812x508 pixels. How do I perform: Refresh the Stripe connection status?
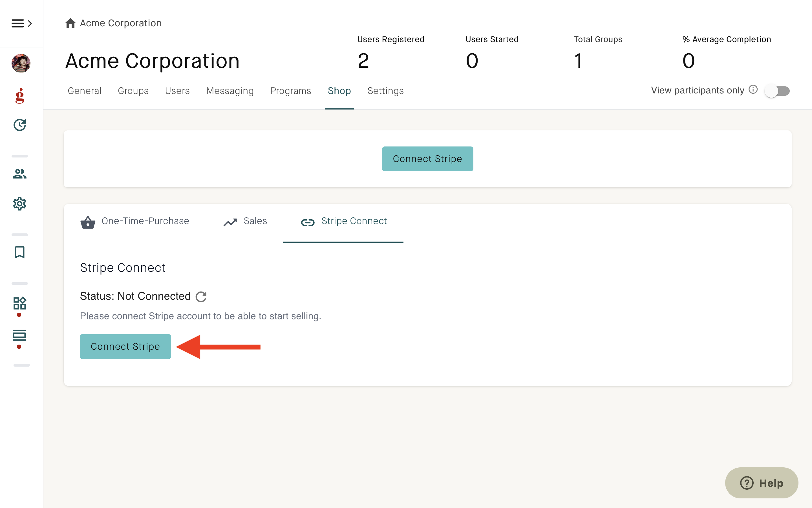pyautogui.click(x=201, y=296)
